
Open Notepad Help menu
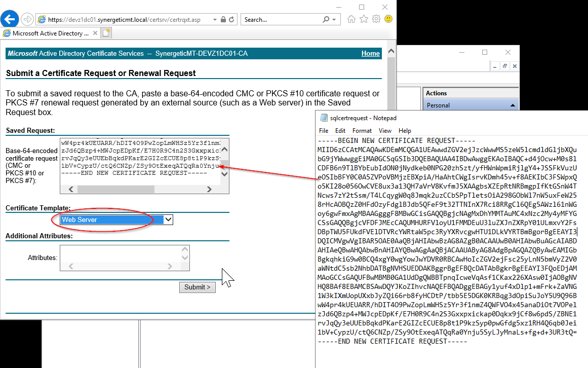coord(405,131)
